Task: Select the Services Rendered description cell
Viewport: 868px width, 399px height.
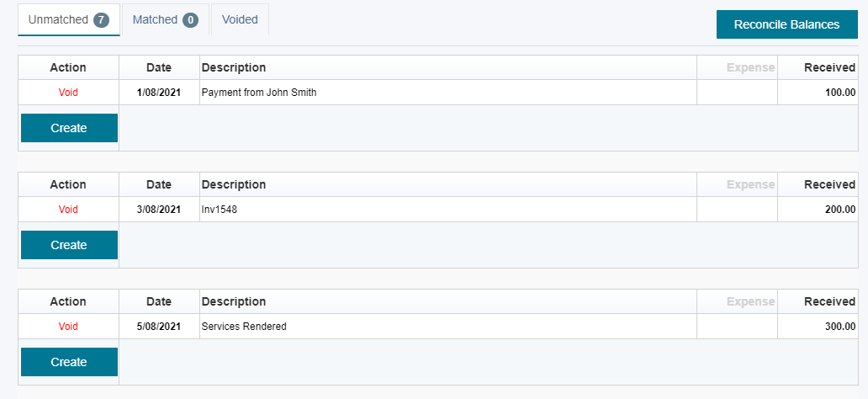Action: point(447,327)
